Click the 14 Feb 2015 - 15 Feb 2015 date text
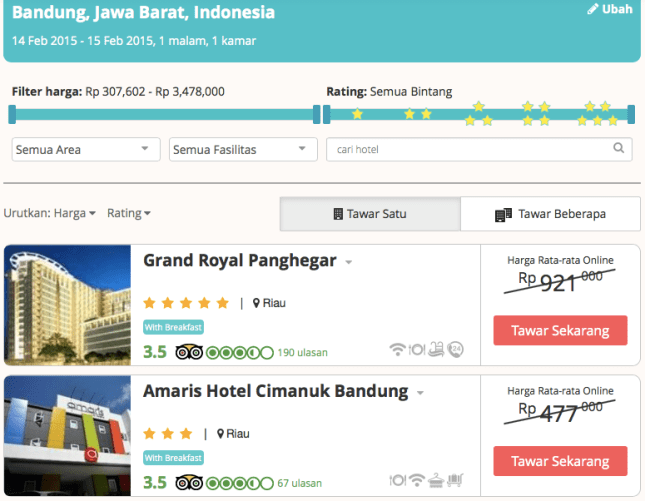Viewport: 645px width, 501px height. click(x=84, y=41)
